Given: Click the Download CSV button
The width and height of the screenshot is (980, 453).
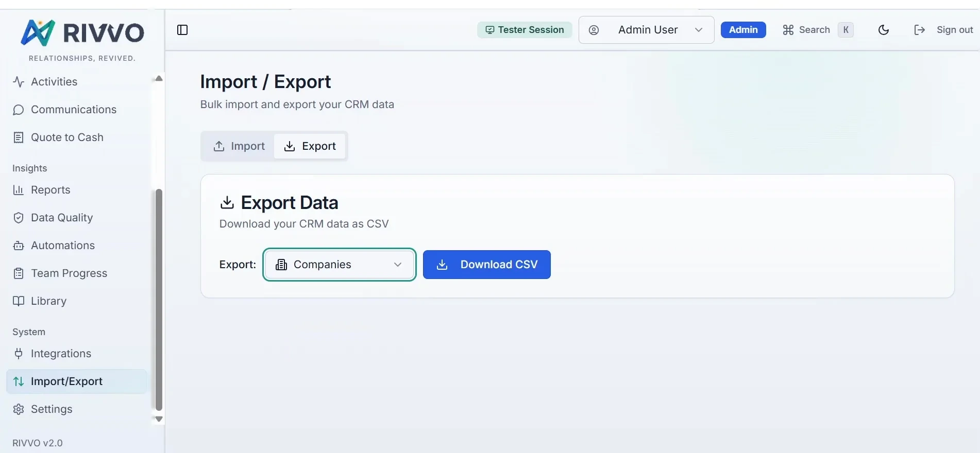Looking at the screenshot, I should coord(487,265).
